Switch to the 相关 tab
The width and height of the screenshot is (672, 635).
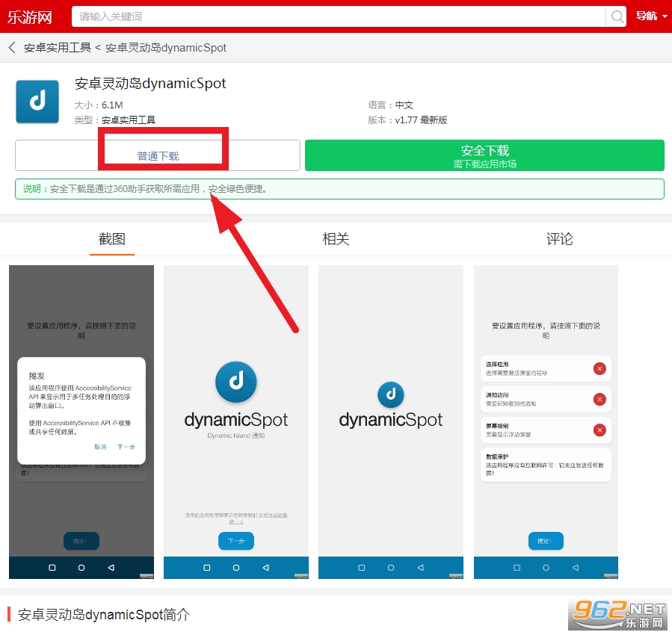click(x=336, y=239)
